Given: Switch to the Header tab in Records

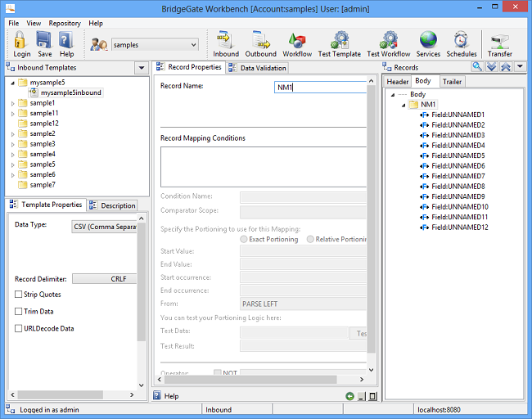Looking at the screenshot, I should click(397, 82).
